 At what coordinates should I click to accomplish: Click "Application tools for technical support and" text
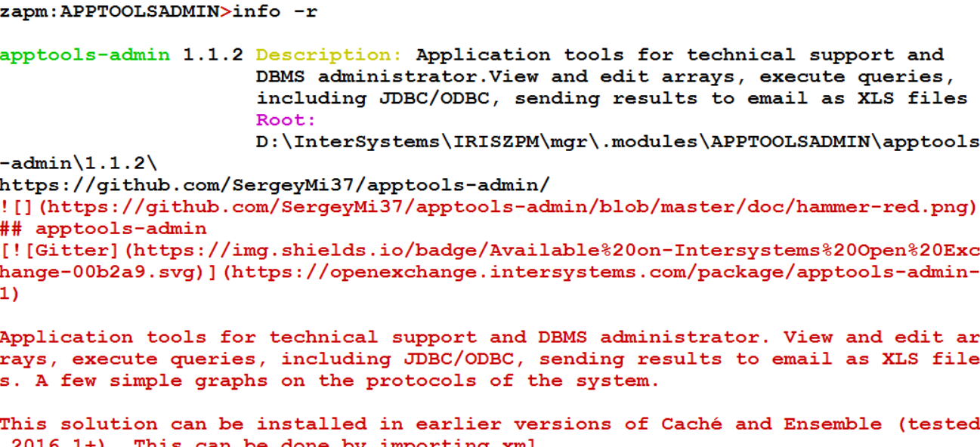680,55
